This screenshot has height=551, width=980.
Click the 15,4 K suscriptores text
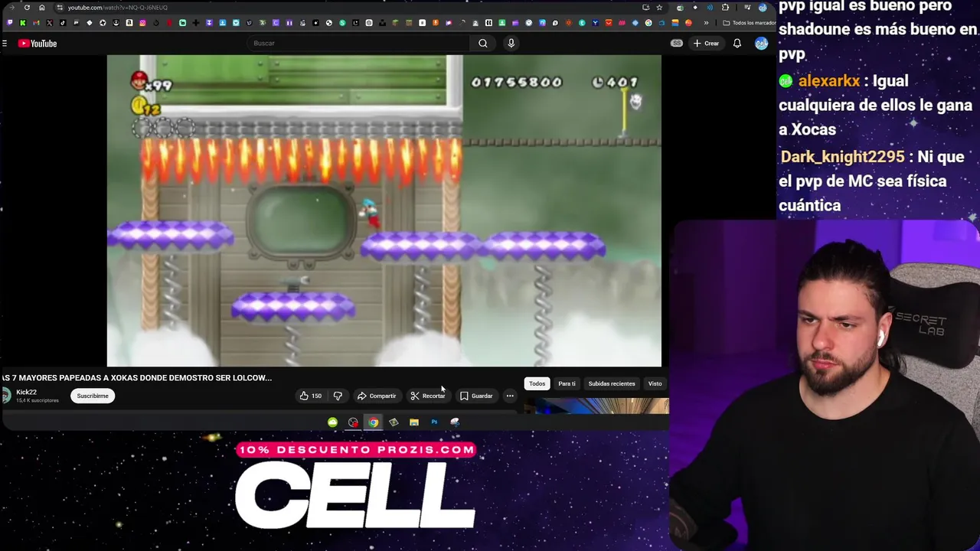(x=38, y=400)
